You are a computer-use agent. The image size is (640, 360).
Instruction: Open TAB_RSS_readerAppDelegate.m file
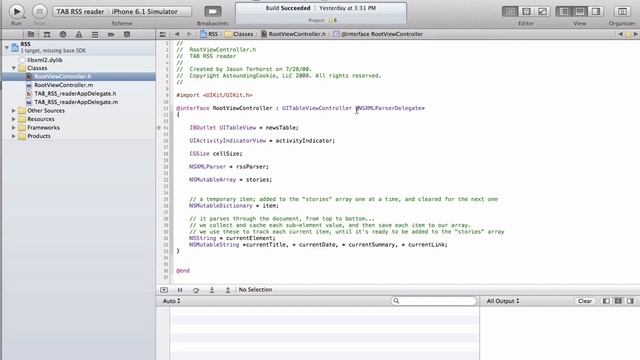tap(76, 102)
